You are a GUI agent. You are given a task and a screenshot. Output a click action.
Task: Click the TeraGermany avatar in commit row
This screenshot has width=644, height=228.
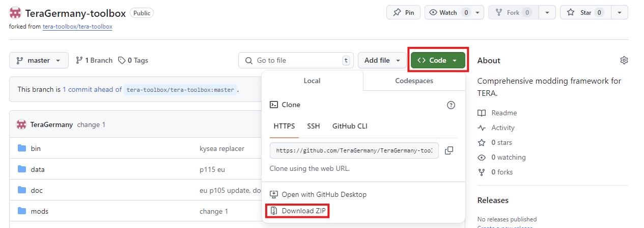(21, 124)
